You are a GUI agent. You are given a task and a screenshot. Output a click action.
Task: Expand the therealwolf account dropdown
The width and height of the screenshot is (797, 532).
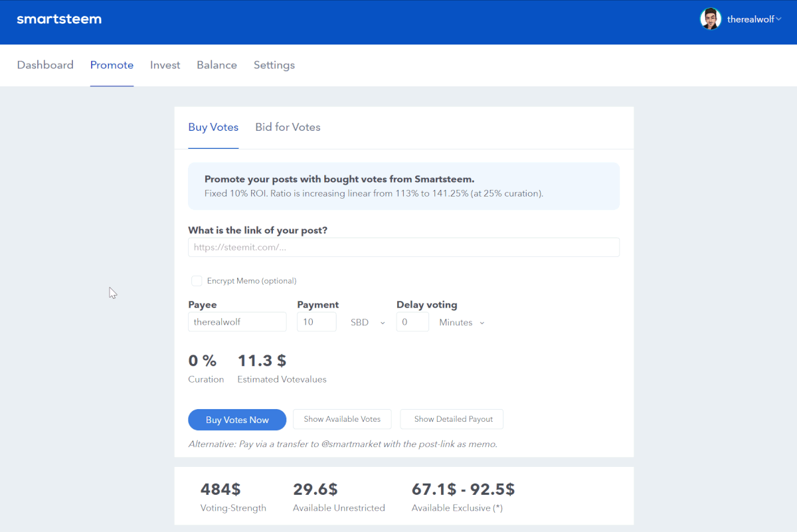[x=754, y=19]
